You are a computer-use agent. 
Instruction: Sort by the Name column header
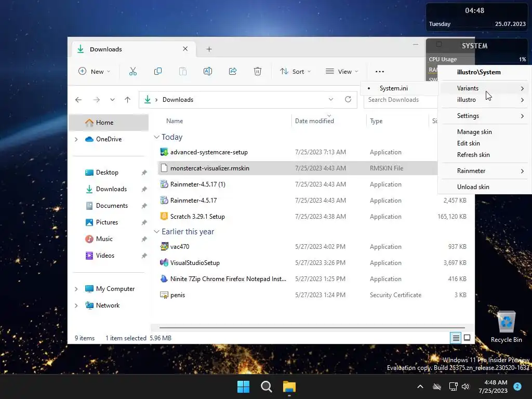(x=175, y=121)
